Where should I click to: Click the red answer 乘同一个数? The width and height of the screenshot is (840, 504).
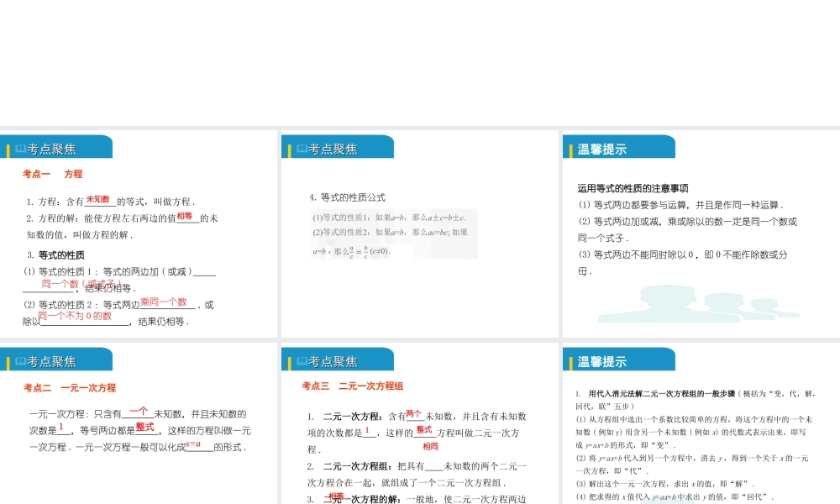click(x=164, y=302)
